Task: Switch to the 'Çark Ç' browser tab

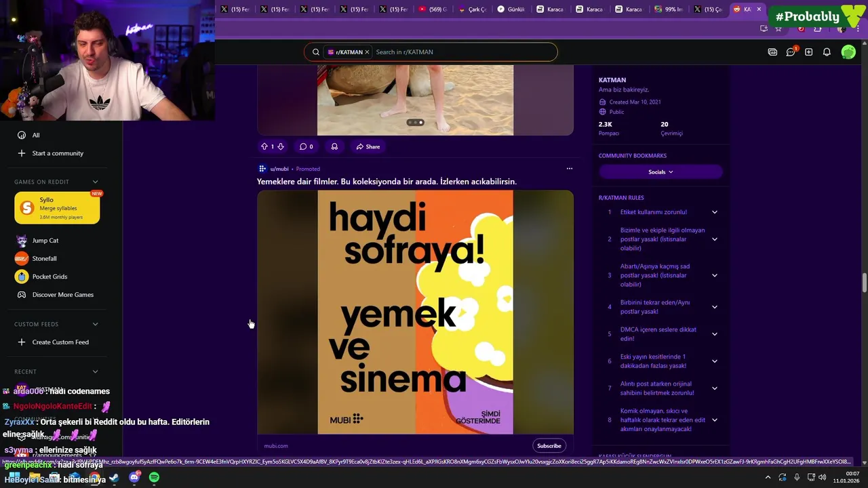Action: (473, 9)
